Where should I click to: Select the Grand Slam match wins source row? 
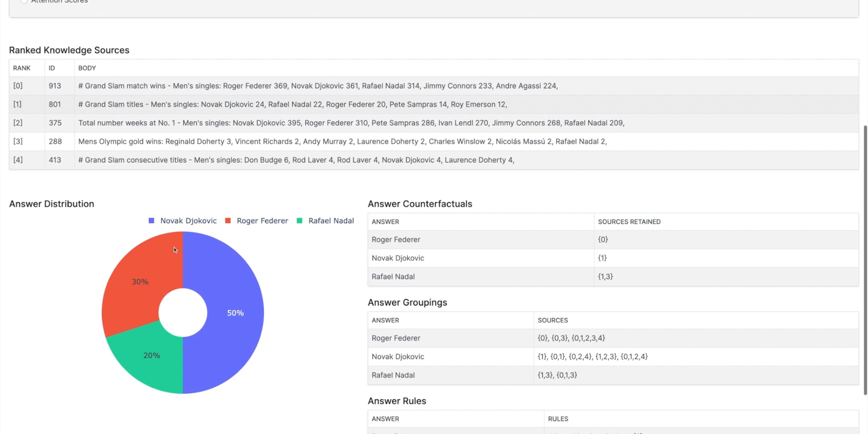point(434,86)
